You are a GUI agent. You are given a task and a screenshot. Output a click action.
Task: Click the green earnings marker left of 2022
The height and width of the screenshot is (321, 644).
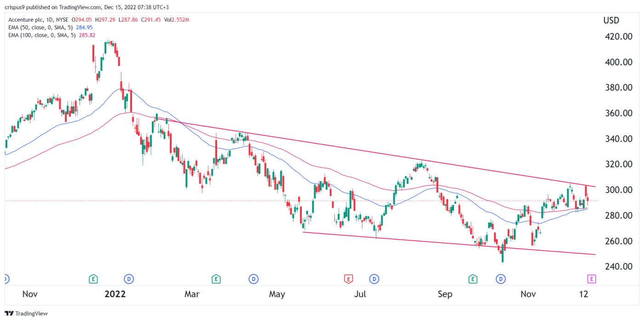pyautogui.click(x=93, y=278)
